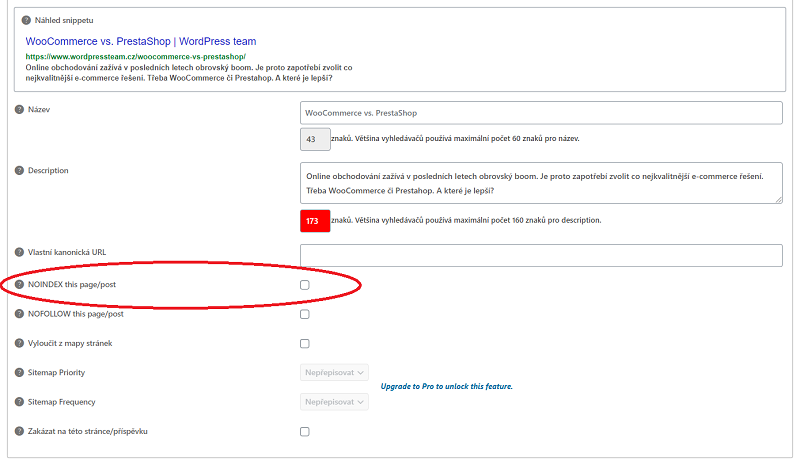Image resolution: width=800 pixels, height=461 pixels.
Task: Focus Vlastní kanonická URL input field
Action: coord(541,255)
